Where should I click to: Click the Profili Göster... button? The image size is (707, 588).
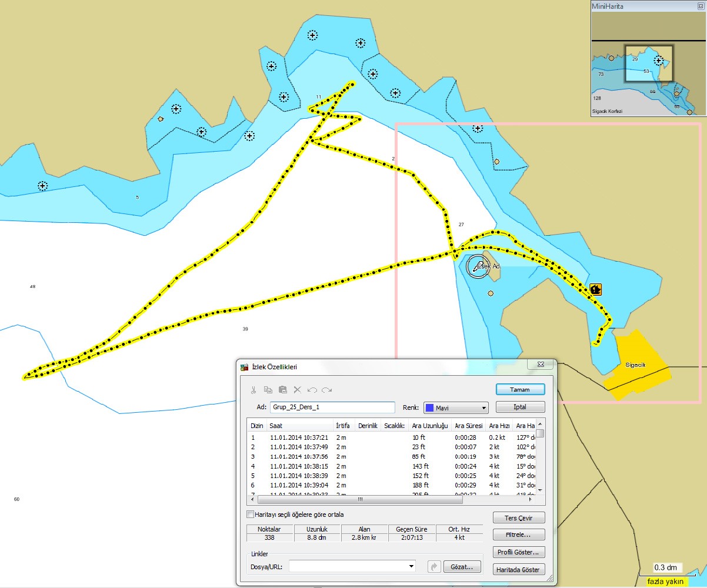pos(519,552)
